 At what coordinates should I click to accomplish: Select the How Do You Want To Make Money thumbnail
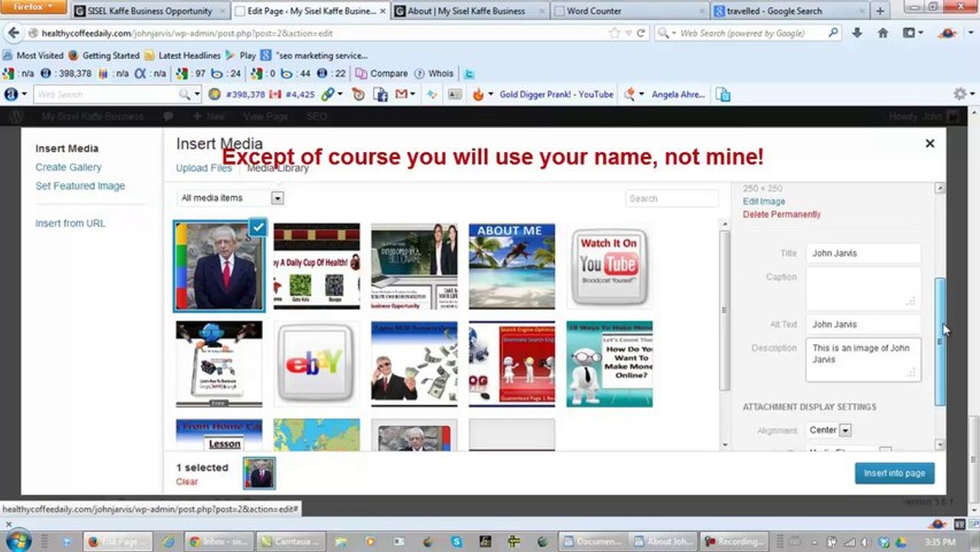[x=609, y=364]
